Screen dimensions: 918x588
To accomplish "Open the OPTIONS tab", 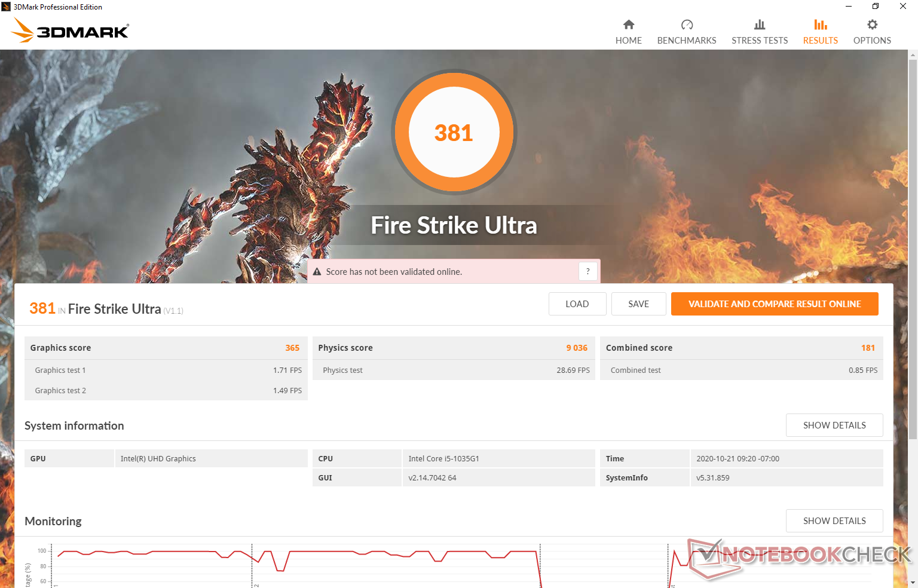I will pyautogui.click(x=873, y=32).
